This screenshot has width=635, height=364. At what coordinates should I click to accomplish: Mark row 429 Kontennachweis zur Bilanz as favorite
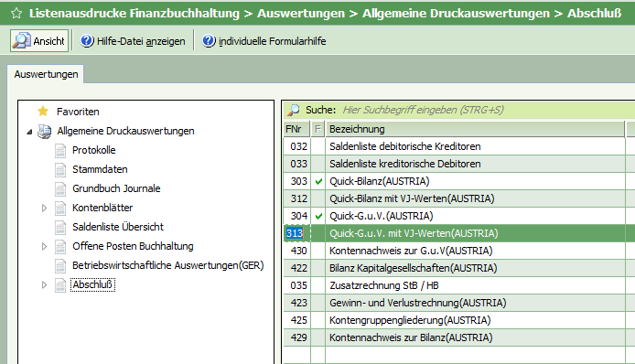pyautogui.click(x=318, y=337)
